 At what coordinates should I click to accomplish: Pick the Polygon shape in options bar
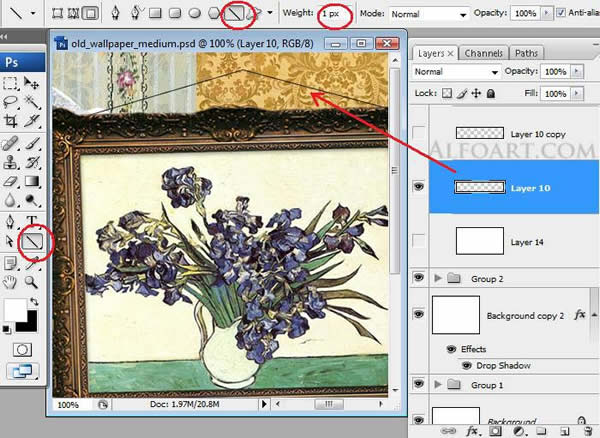tap(214, 13)
